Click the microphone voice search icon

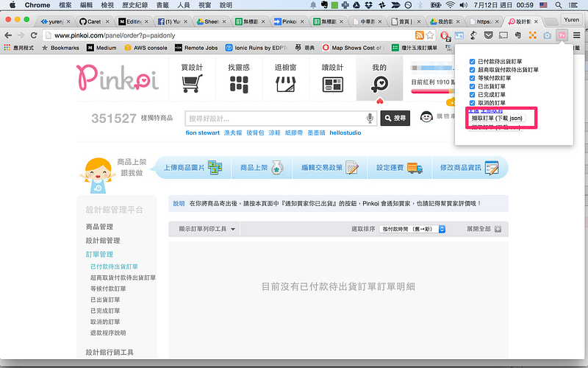point(370,118)
